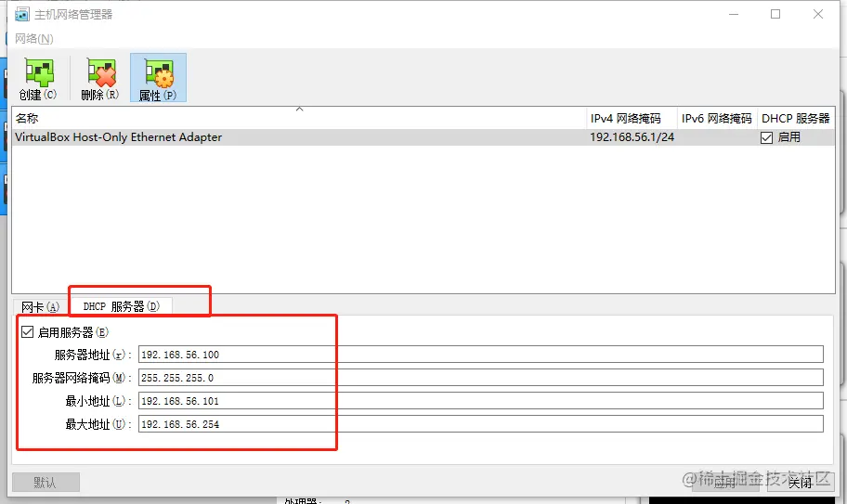847x504 pixels.
Task: Minimize the Host Network Manager window
Action: pos(734,14)
